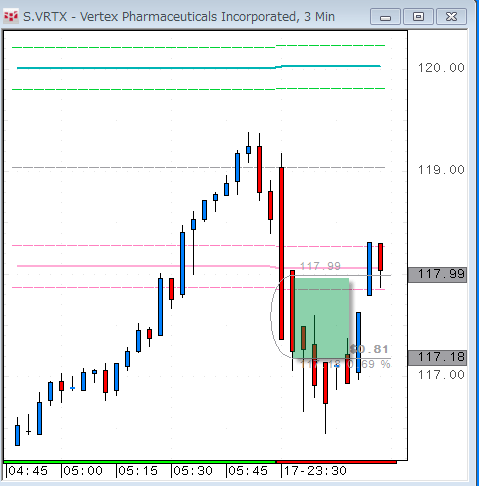Select the green measurement rectangle
Screen dimensions: 479x486
tap(322, 318)
